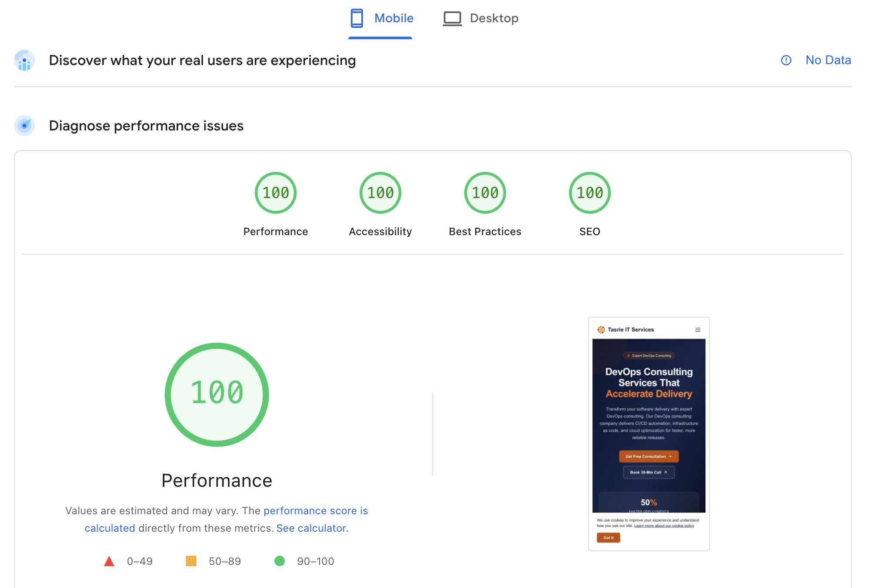Click the blue real users chart icon
The image size is (870, 588).
[24, 61]
